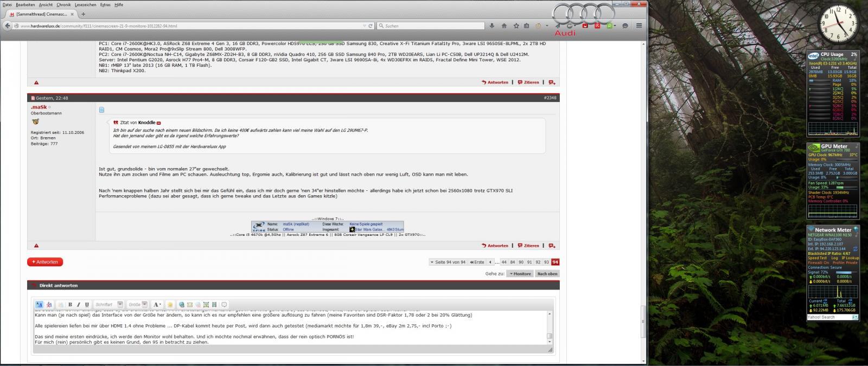Image resolution: width=868 pixels, height=366 pixels.
Task: Open the Datei menu
Action: point(7,4)
